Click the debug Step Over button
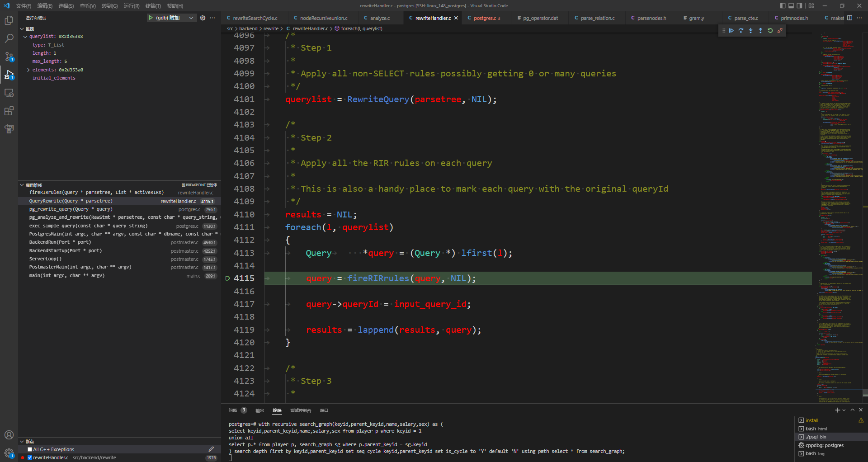868x462 pixels. [x=741, y=31]
